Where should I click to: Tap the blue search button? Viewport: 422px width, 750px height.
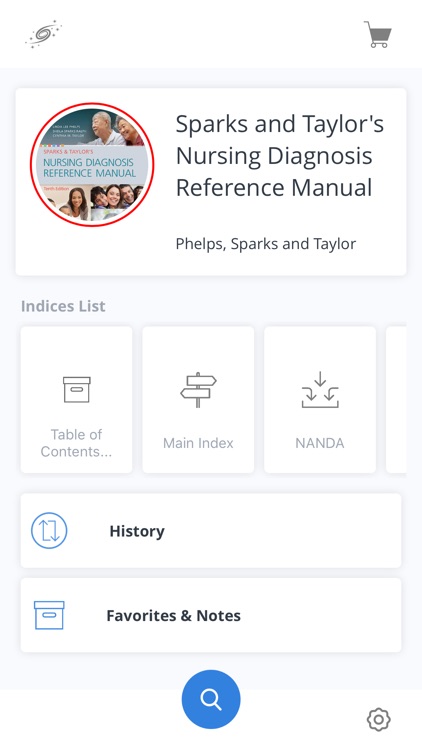[x=211, y=699]
